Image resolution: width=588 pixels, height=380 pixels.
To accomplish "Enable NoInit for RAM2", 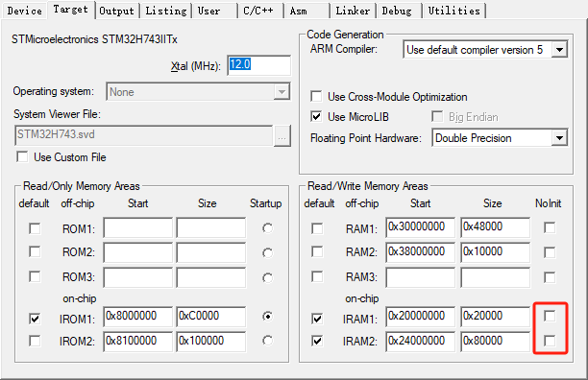I will 550,252.
